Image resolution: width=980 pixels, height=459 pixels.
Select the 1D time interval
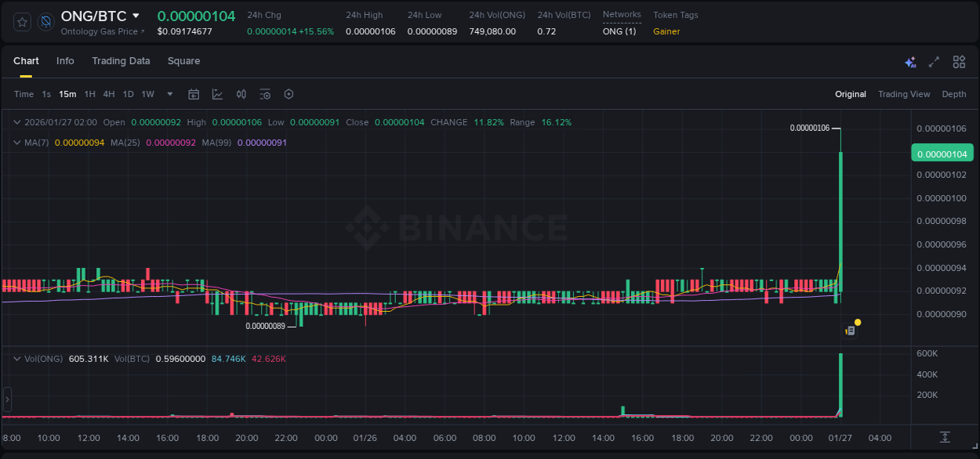(x=128, y=94)
